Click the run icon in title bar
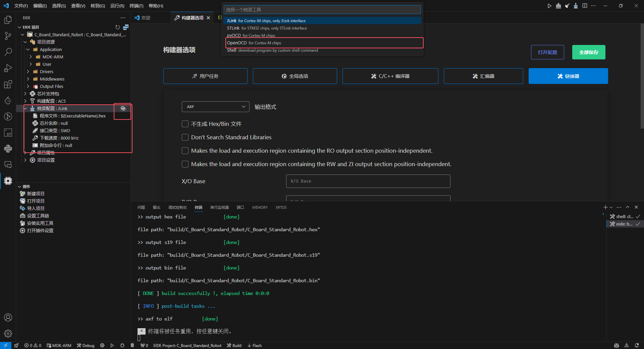The image size is (644, 349). pyautogui.click(x=549, y=6)
